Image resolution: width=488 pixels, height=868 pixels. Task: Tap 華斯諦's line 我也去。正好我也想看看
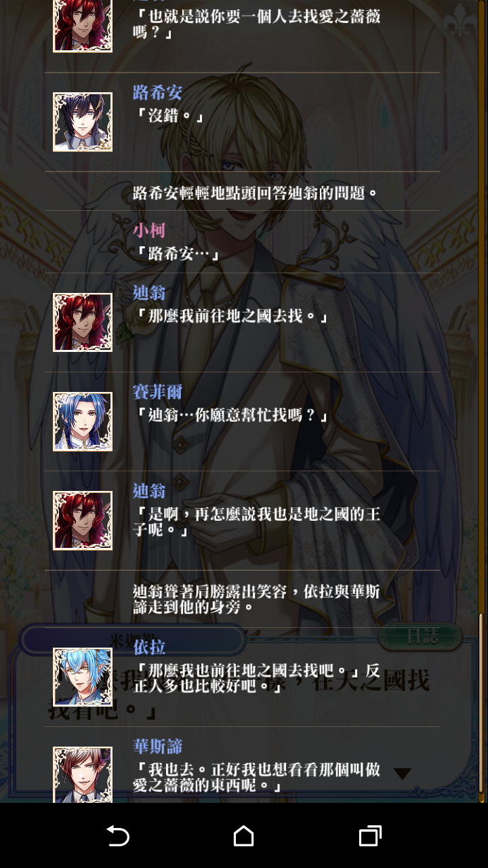coord(256,778)
